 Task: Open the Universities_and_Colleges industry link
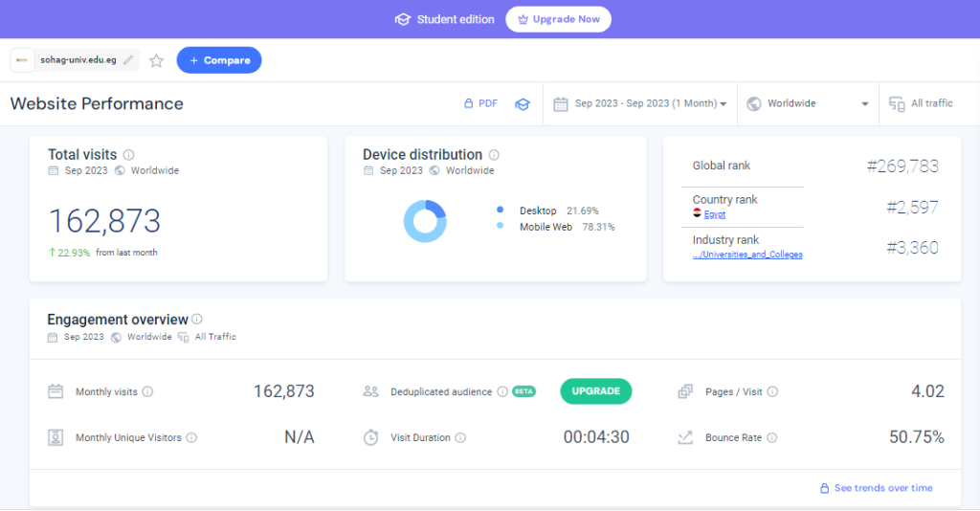pos(747,255)
